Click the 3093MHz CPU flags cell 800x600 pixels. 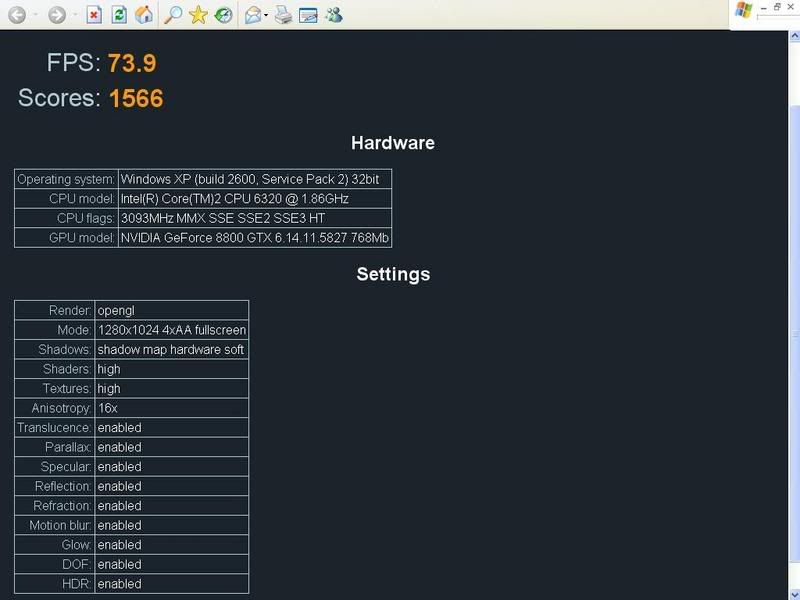point(255,218)
